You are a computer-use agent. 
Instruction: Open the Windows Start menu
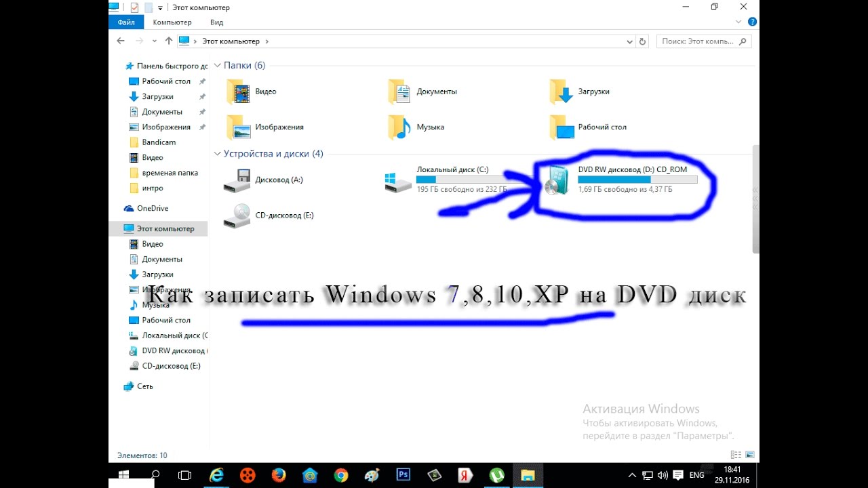click(124, 474)
